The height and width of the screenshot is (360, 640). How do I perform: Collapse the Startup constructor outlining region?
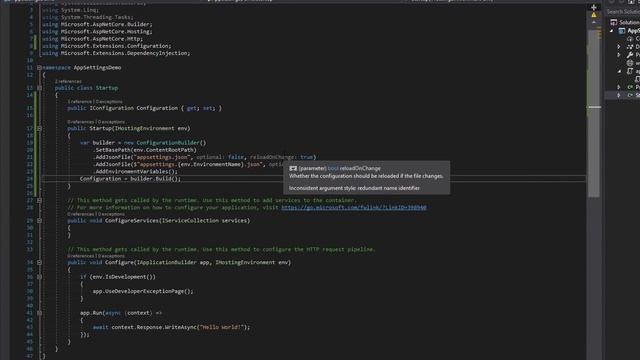click(40, 128)
